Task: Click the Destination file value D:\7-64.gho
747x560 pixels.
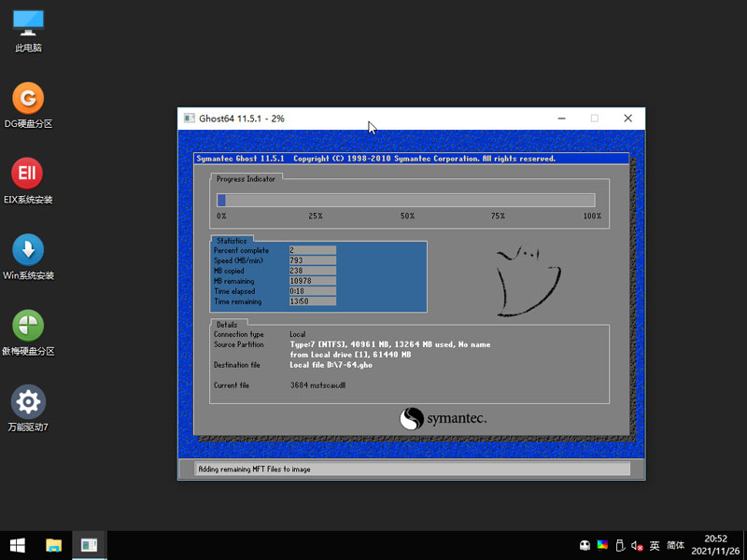Action: 331,365
